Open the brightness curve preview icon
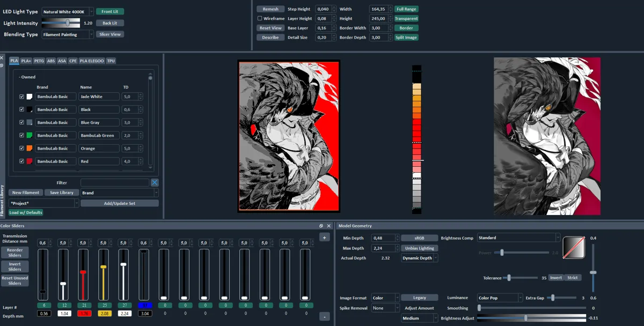Viewport: 644px width, 326px height. [573, 247]
